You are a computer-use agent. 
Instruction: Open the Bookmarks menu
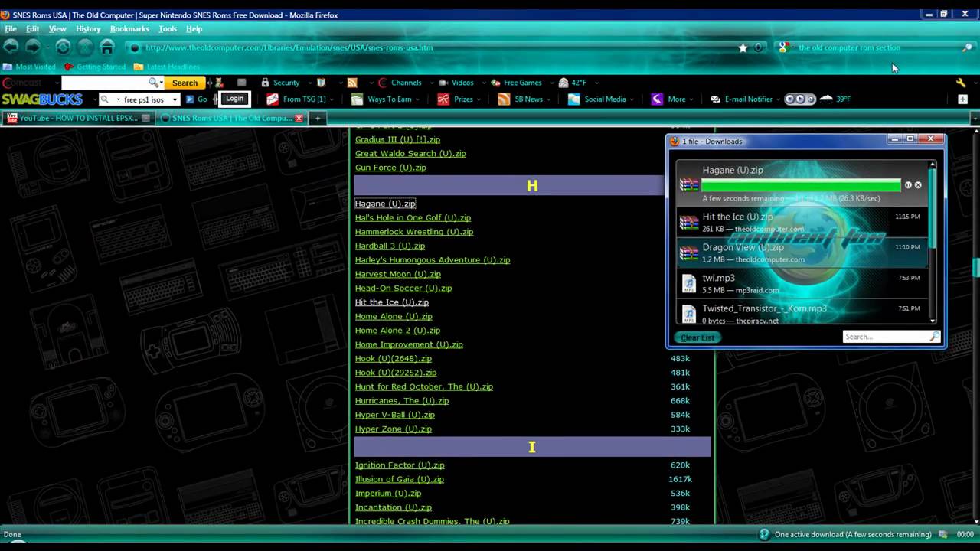(129, 29)
